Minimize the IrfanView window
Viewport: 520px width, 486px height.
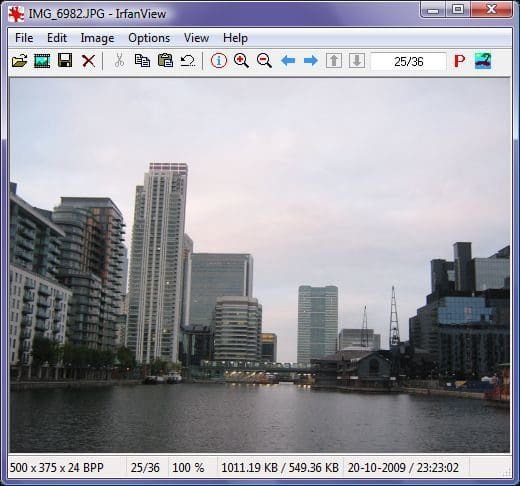coord(433,9)
